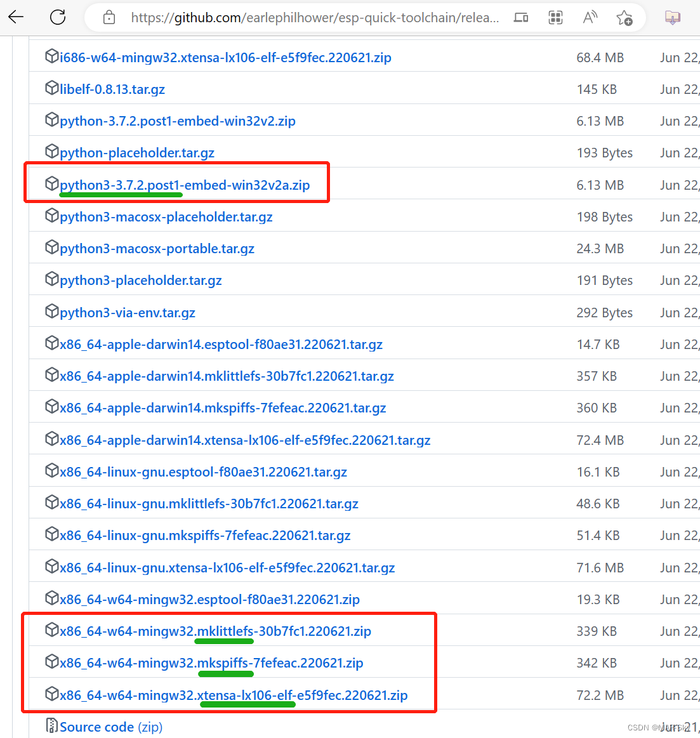Download x86_64-apple-darwin14.mklittlefs tar.gz
The image size is (700, 738).
(x=227, y=376)
